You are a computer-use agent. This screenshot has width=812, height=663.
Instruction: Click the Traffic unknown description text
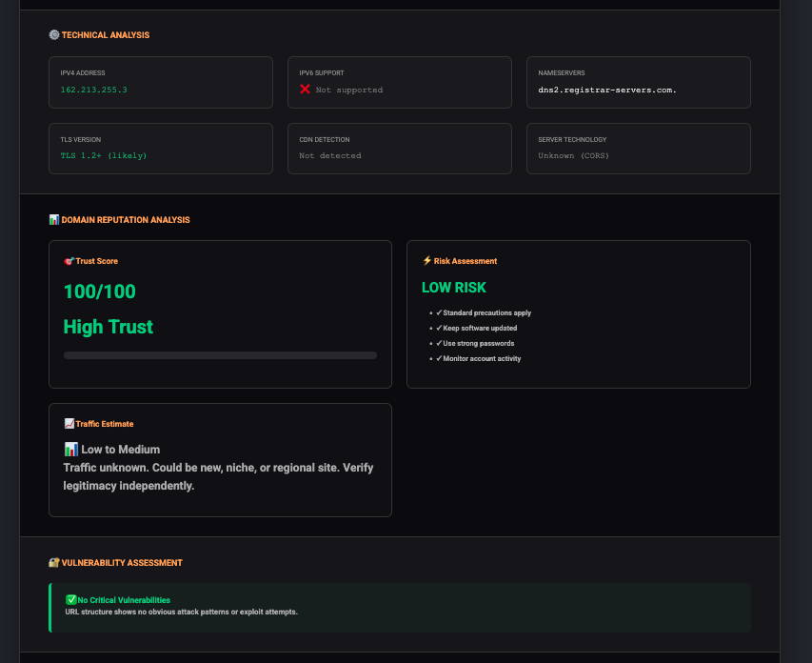click(218, 476)
